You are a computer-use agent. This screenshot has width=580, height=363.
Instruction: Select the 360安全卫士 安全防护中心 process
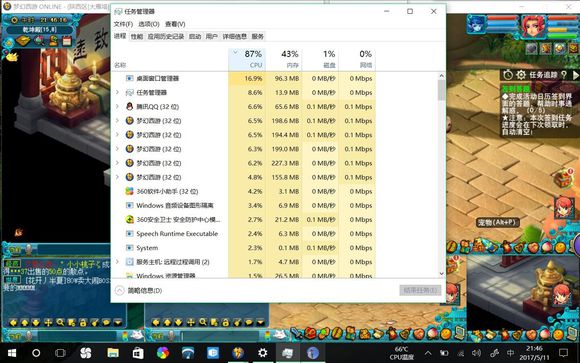pos(244,219)
